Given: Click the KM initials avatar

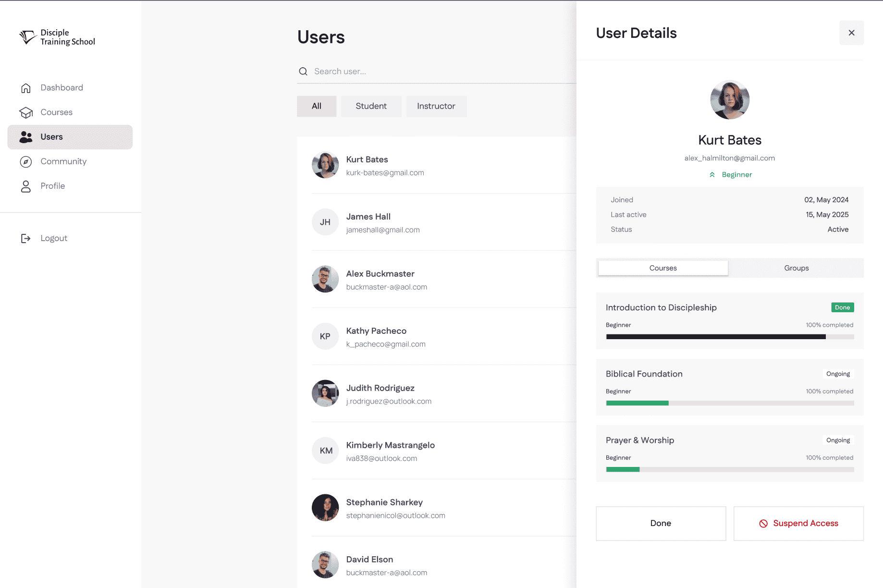Looking at the screenshot, I should 325,451.
